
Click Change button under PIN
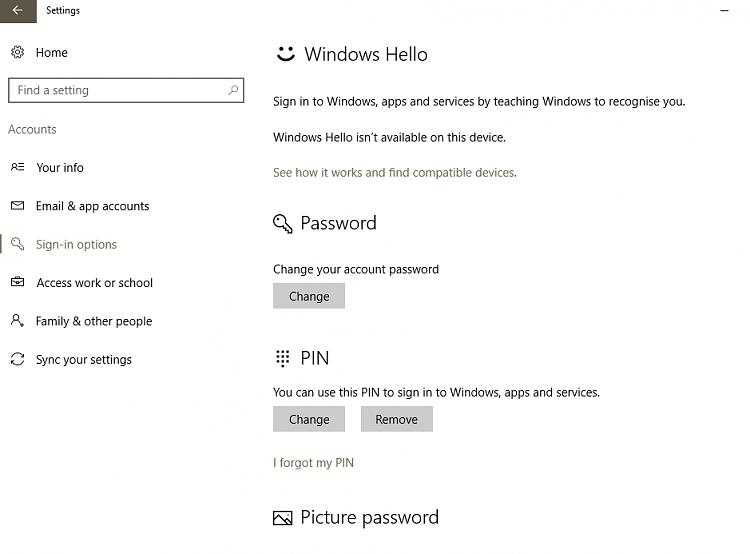click(309, 419)
